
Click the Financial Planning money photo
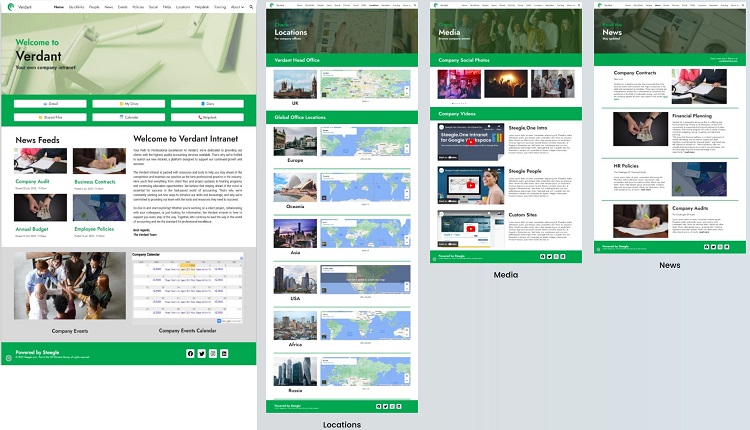pyautogui.click(x=640, y=129)
